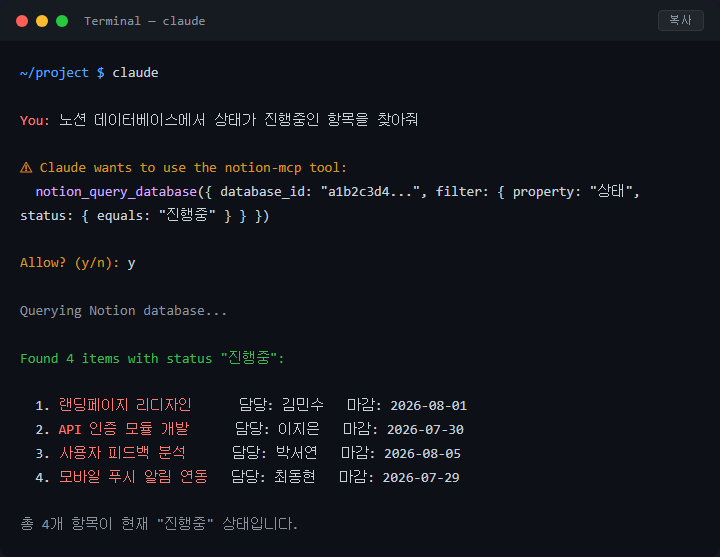Click assignee '박서연'
This screenshot has height=557, width=720.
pyautogui.click(x=297, y=453)
